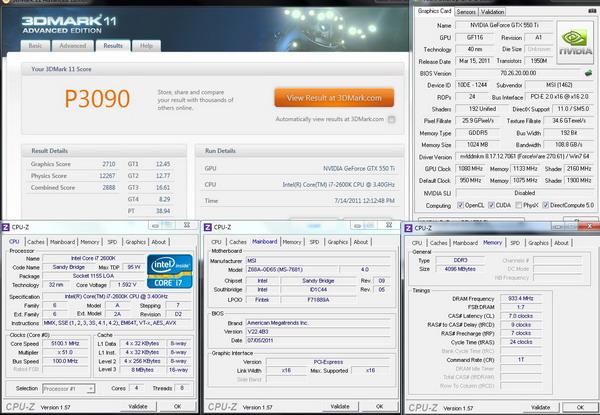Open Caches tab in right CPU-Z window

(439, 243)
